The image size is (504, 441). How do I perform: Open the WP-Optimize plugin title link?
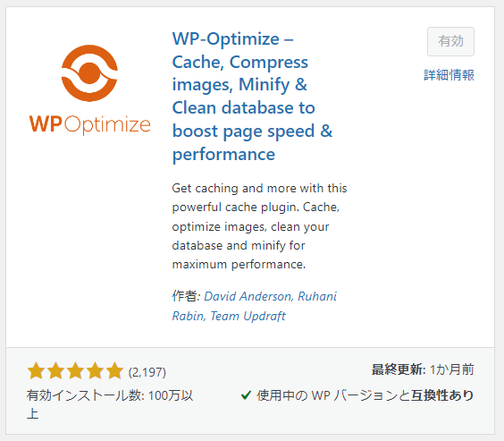point(252,97)
